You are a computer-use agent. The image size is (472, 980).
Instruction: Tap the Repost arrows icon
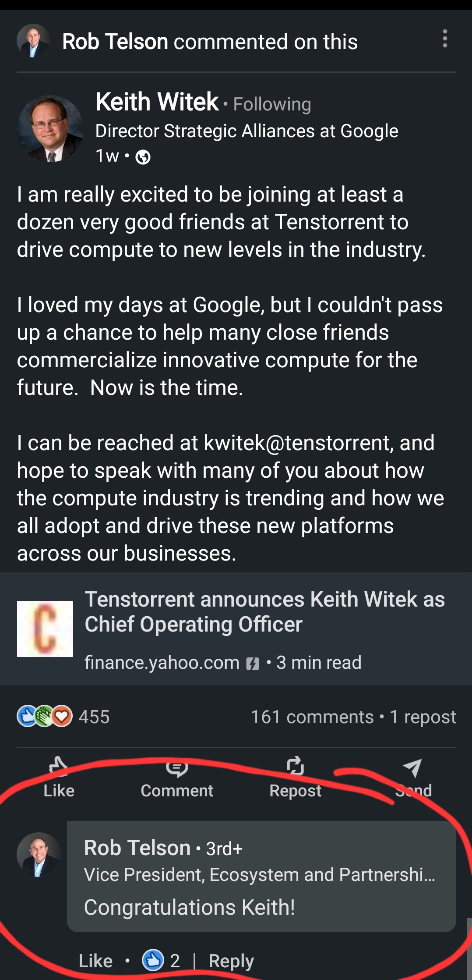click(295, 766)
